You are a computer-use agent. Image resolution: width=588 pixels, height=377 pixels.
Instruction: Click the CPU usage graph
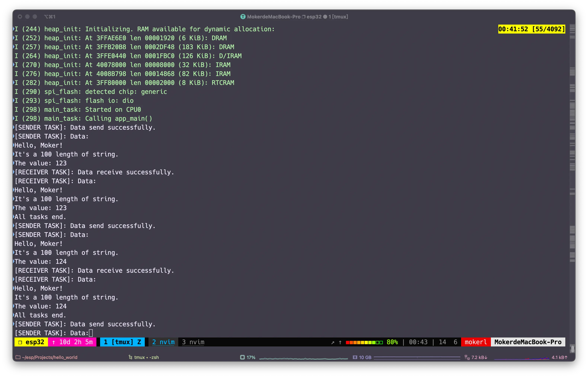point(303,358)
